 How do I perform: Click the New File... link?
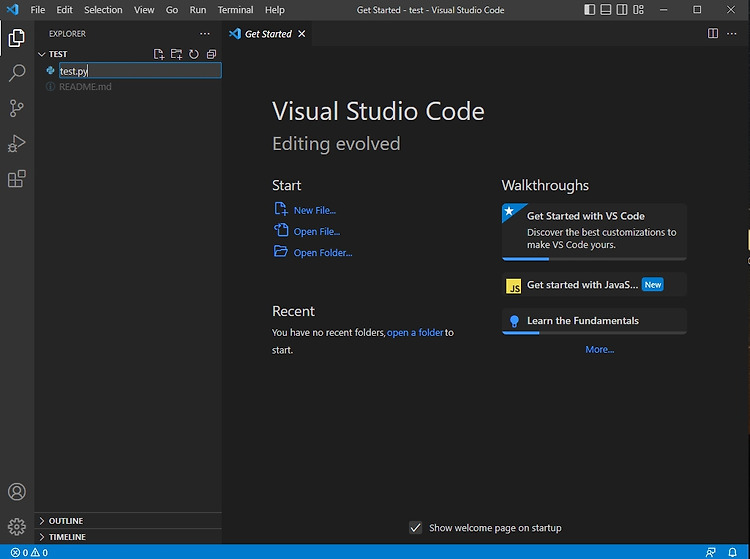pos(305,210)
